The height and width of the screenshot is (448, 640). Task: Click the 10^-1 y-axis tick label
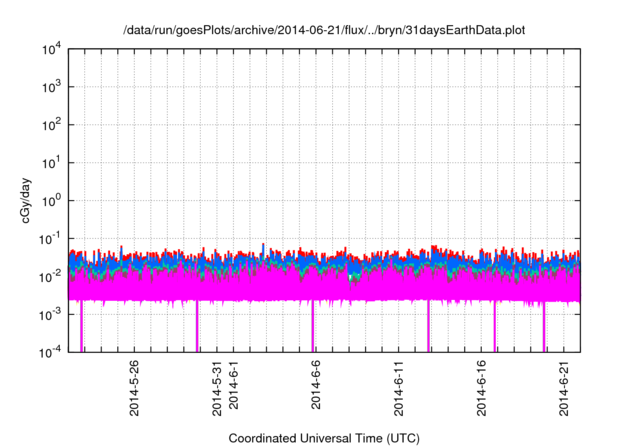[x=51, y=238]
